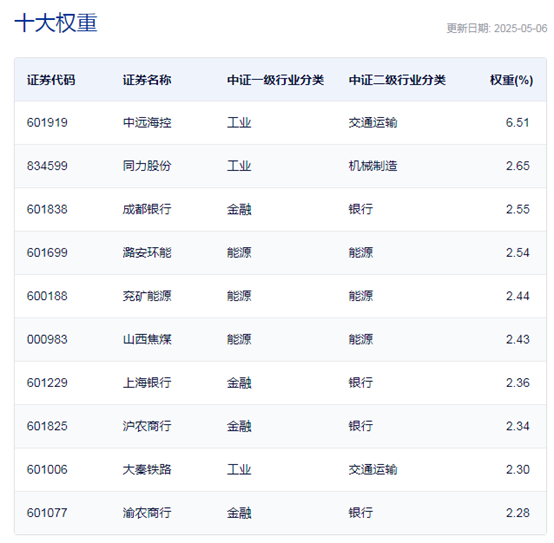Click stock code 601699

point(47,253)
